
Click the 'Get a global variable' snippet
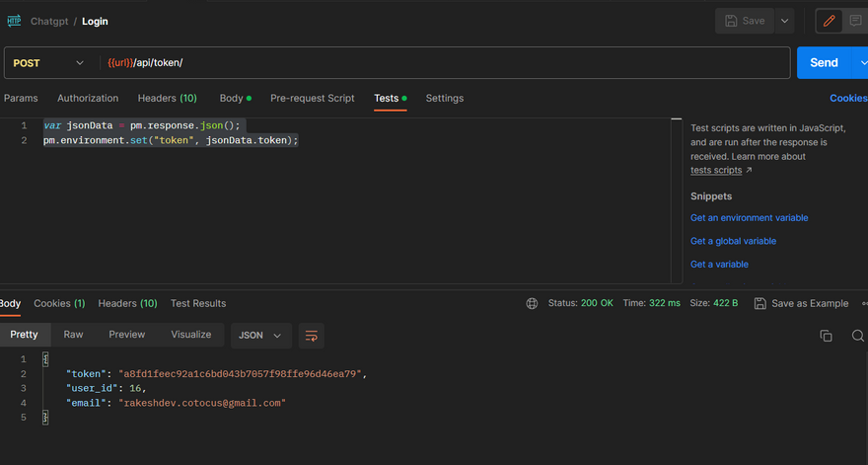(733, 241)
